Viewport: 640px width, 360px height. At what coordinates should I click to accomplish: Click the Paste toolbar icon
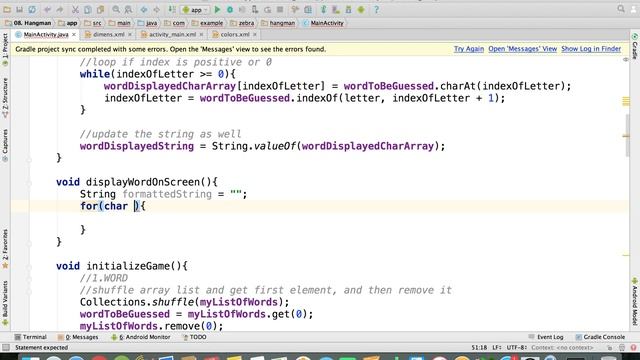[100, 9]
